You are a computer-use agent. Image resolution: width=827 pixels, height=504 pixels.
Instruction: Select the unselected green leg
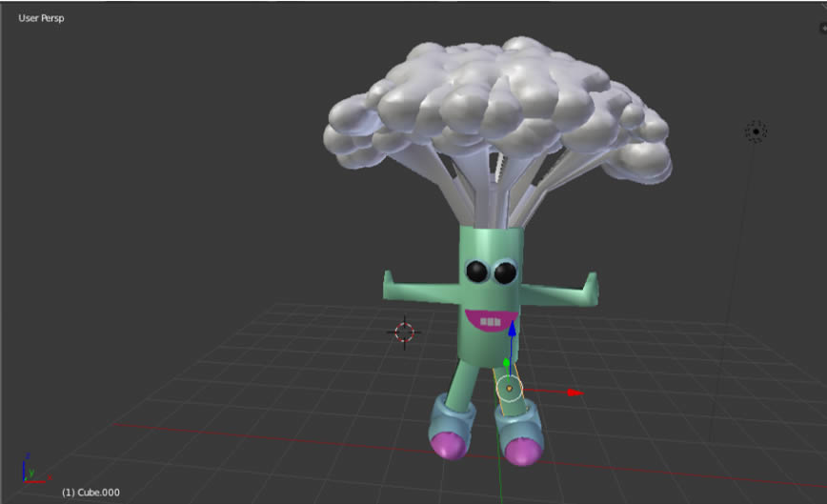[x=461, y=385]
